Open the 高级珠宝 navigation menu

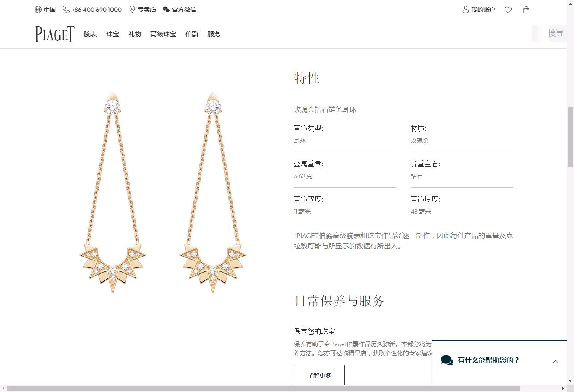pyautogui.click(x=163, y=34)
